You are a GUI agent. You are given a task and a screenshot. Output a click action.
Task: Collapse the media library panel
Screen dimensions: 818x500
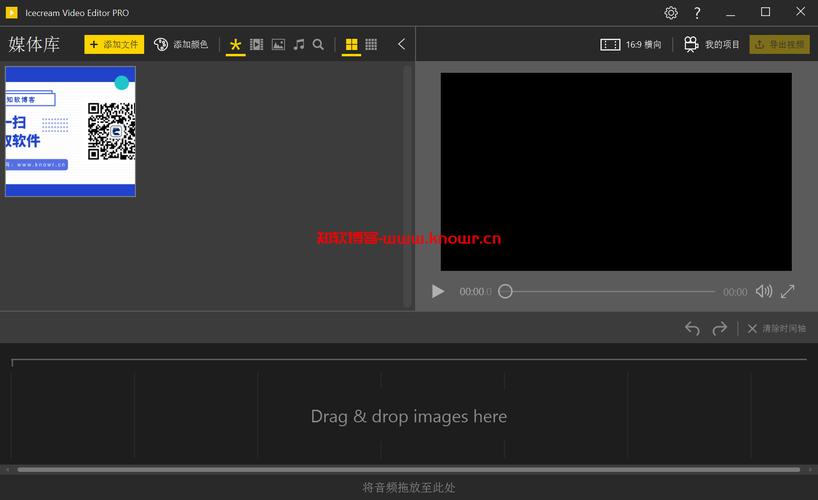click(x=401, y=44)
